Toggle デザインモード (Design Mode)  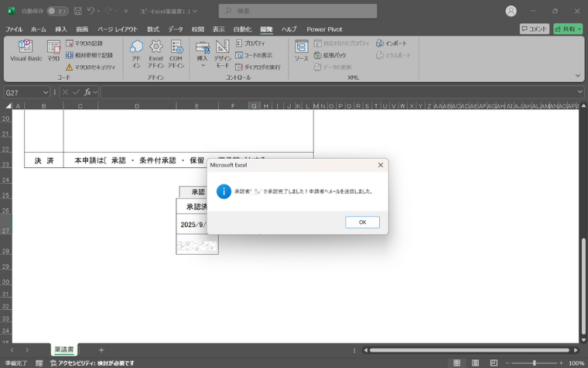222,51
